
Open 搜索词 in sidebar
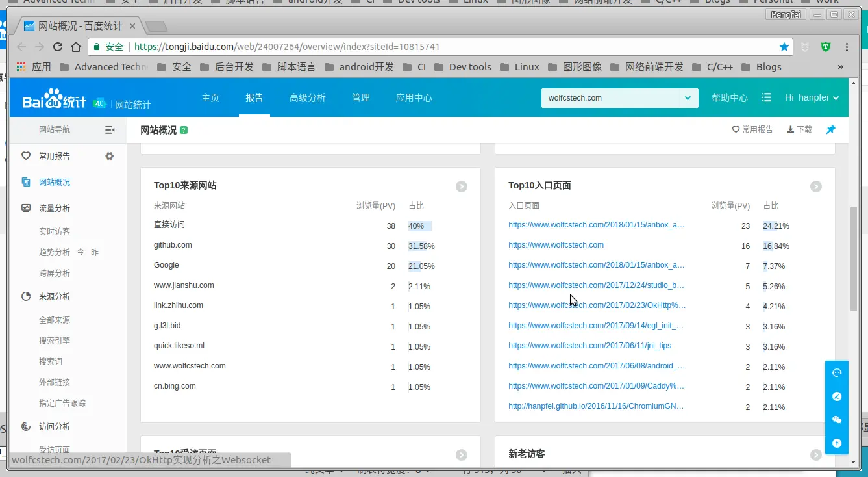point(51,361)
